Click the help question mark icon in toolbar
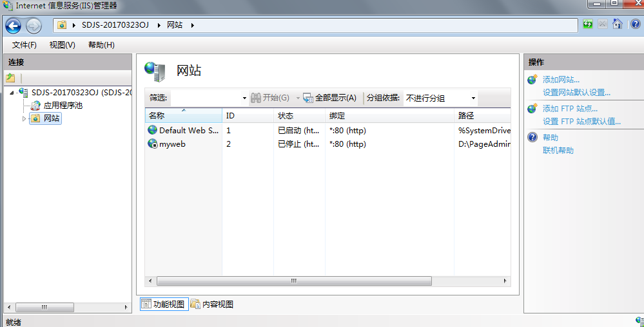The image size is (644, 327). [x=634, y=24]
